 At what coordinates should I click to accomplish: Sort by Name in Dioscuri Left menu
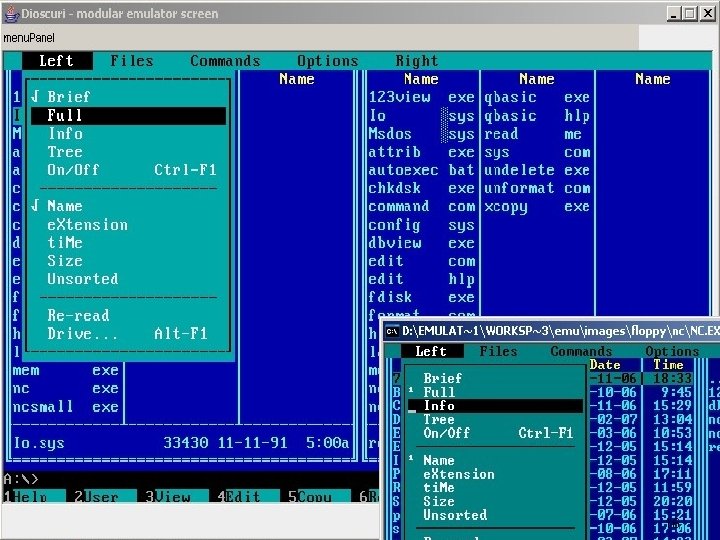click(x=129, y=206)
